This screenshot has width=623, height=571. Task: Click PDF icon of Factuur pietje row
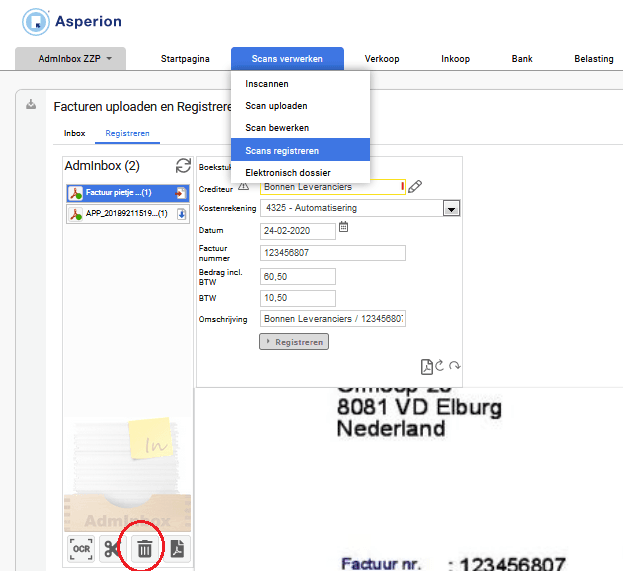[76, 193]
